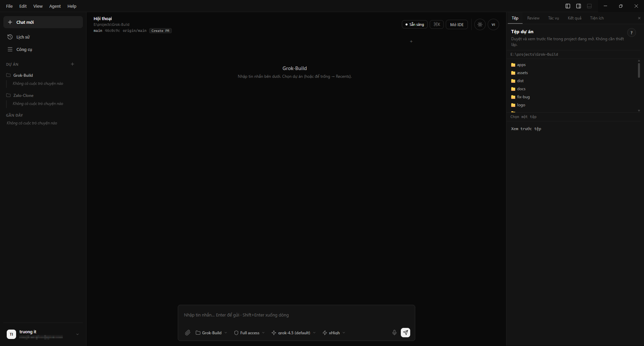The image size is (644, 346).
Task: Focus the message input field
Action: point(296,315)
